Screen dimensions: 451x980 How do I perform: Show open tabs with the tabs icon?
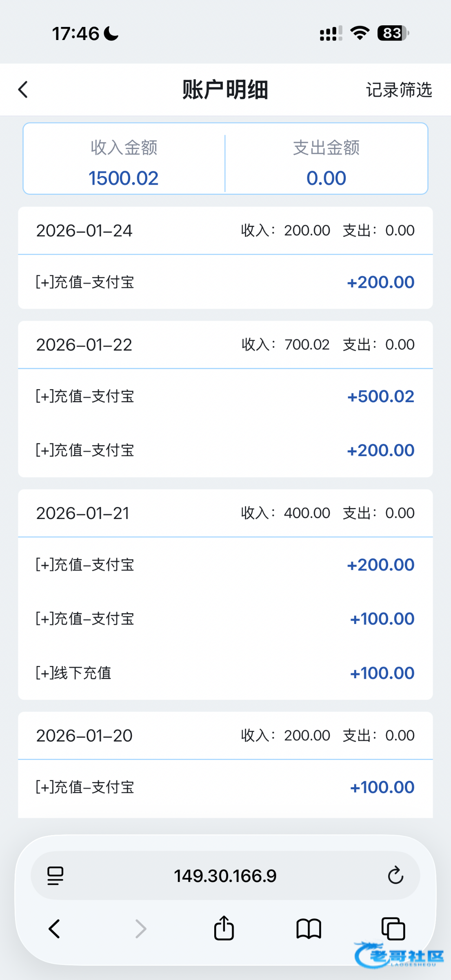coord(393,929)
